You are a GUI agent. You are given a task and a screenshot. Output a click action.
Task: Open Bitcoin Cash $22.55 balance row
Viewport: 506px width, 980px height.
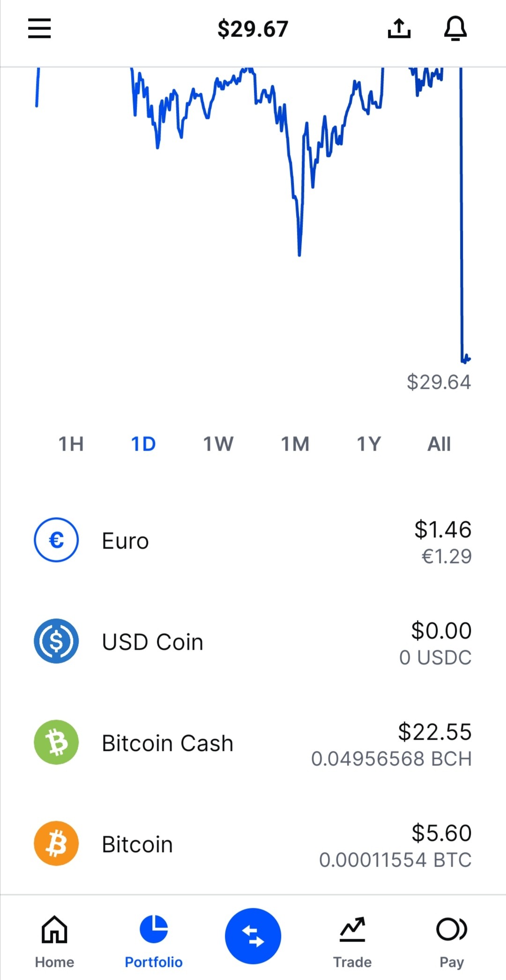(253, 743)
